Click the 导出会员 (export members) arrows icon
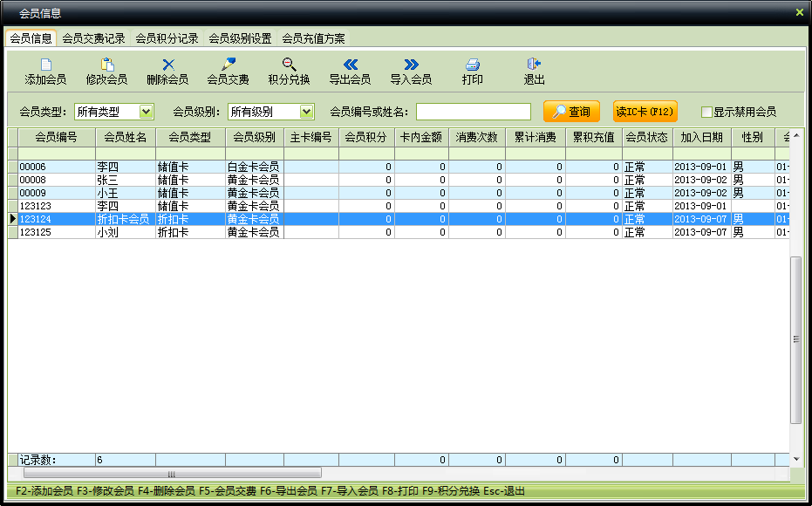Image resolution: width=812 pixels, height=506 pixels. click(x=350, y=65)
